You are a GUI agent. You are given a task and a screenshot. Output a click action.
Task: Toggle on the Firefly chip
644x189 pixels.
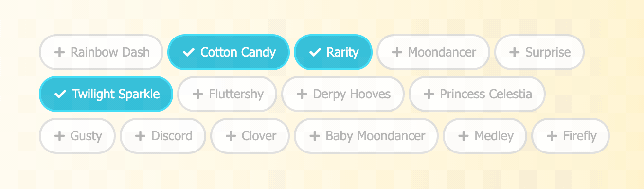point(571,136)
